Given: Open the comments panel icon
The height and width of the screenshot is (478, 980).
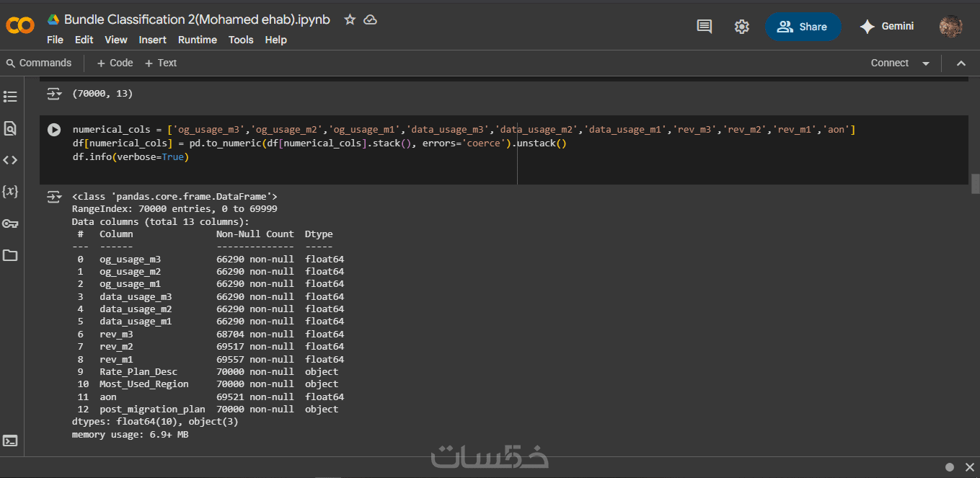Looking at the screenshot, I should (x=704, y=27).
